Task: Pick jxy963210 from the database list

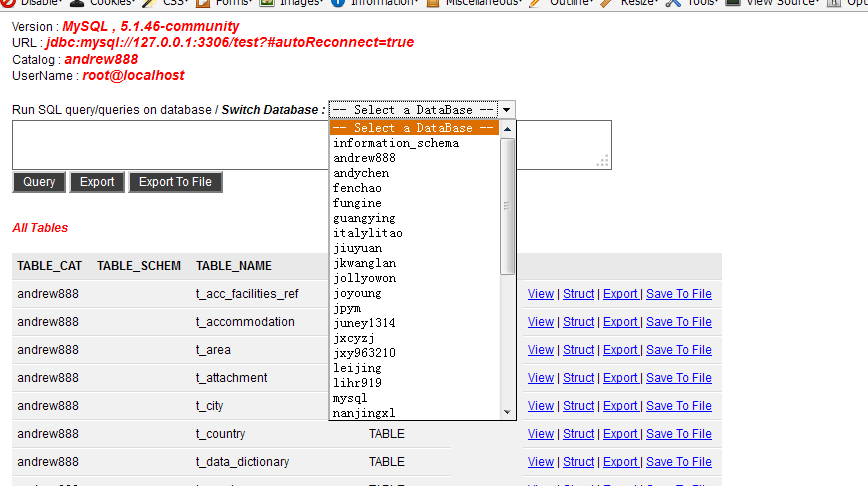Action: [x=414, y=353]
